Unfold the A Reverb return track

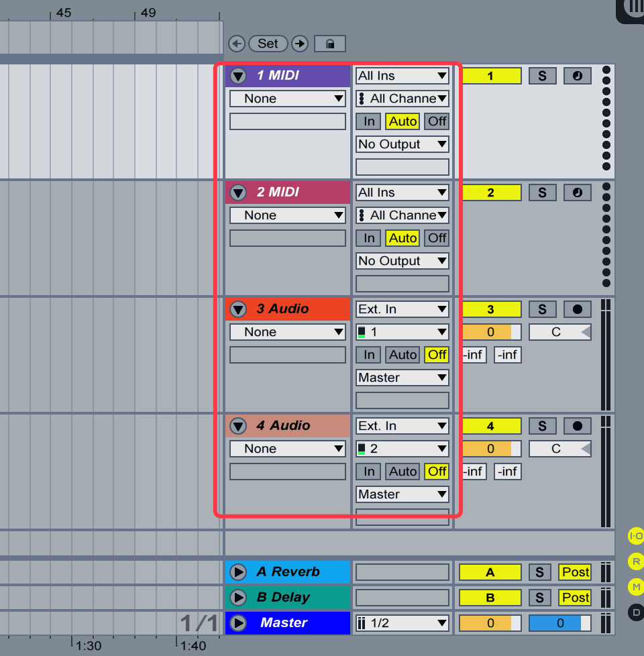click(238, 572)
